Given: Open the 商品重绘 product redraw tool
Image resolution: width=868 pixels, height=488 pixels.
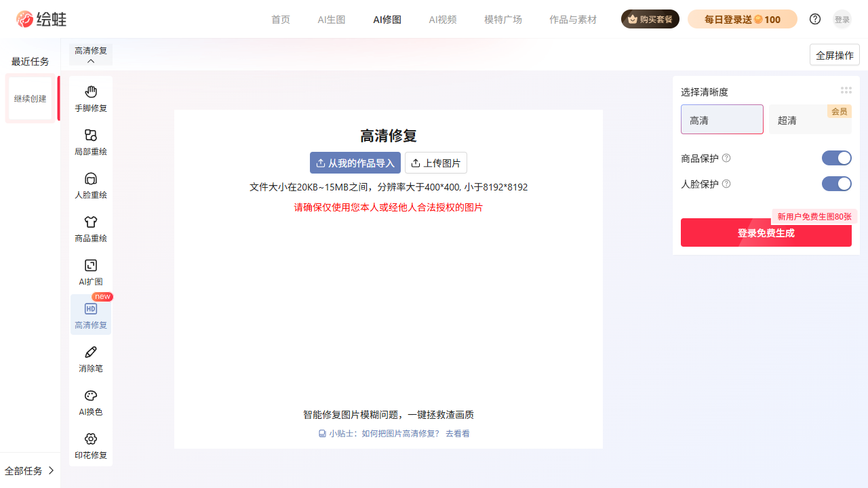Looking at the screenshot, I should click(x=91, y=228).
